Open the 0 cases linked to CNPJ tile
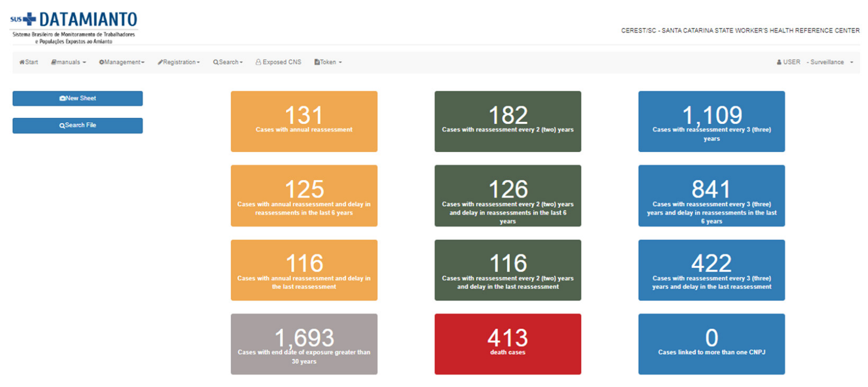This screenshot has width=868, height=387. coord(711,344)
